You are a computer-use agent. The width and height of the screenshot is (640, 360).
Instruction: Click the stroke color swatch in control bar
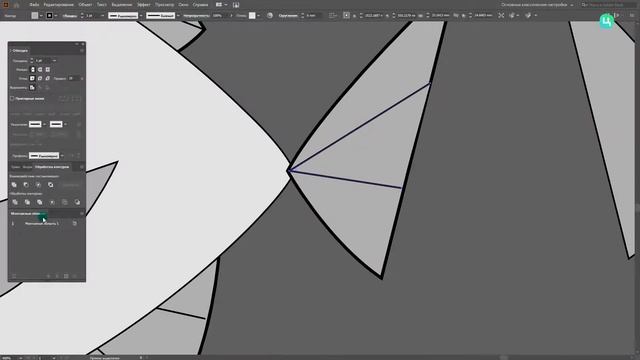[49, 16]
